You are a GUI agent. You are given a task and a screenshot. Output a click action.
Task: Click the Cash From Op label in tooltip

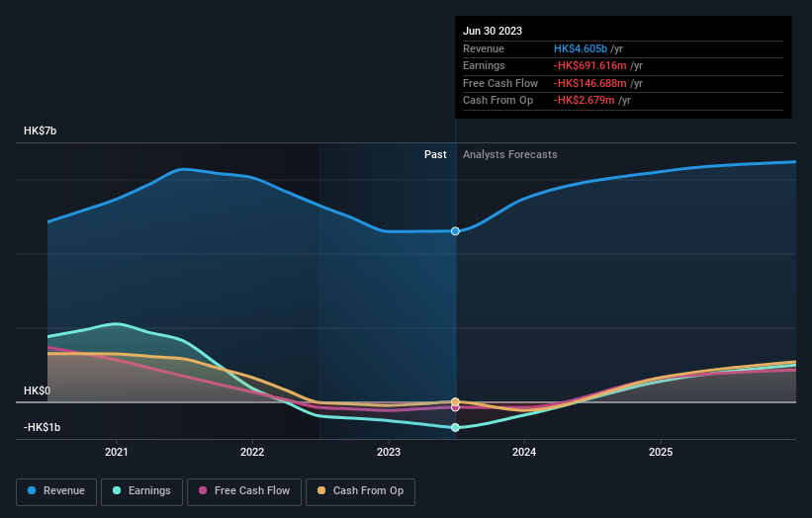pos(497,101)
